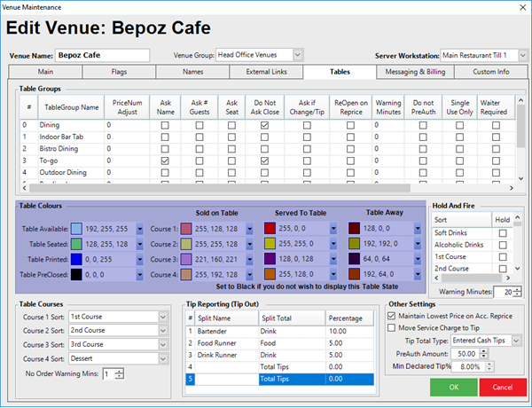The image size is (532, 408).
Task: Open Course 1 Sort dropdown
Action: (x=163, y=317)
